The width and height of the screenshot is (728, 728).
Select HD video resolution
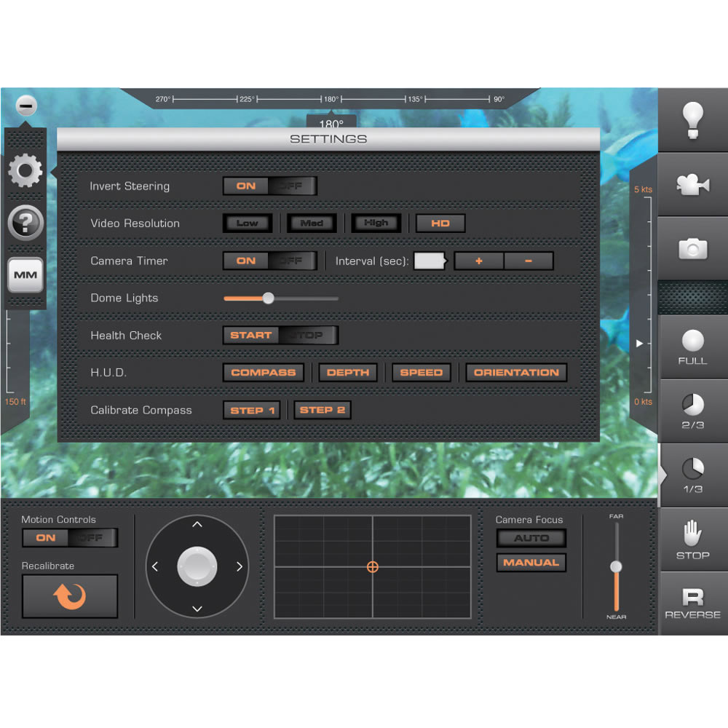(440, 223)
